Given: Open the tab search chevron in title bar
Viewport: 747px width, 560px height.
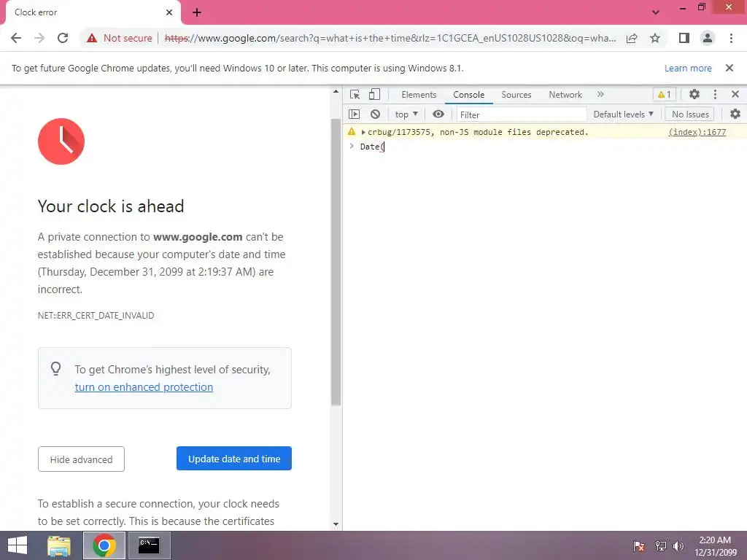Looking at the screenshot, I should tap(656, 12).
